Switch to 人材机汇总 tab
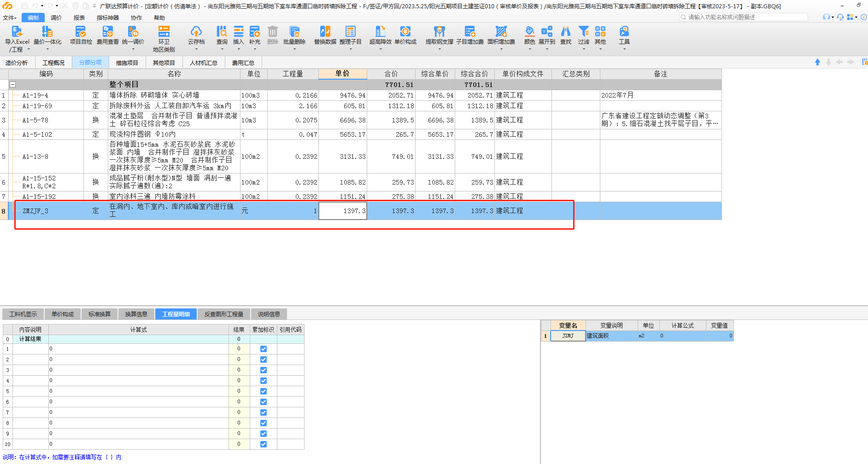868x464 pixels. 204,63
